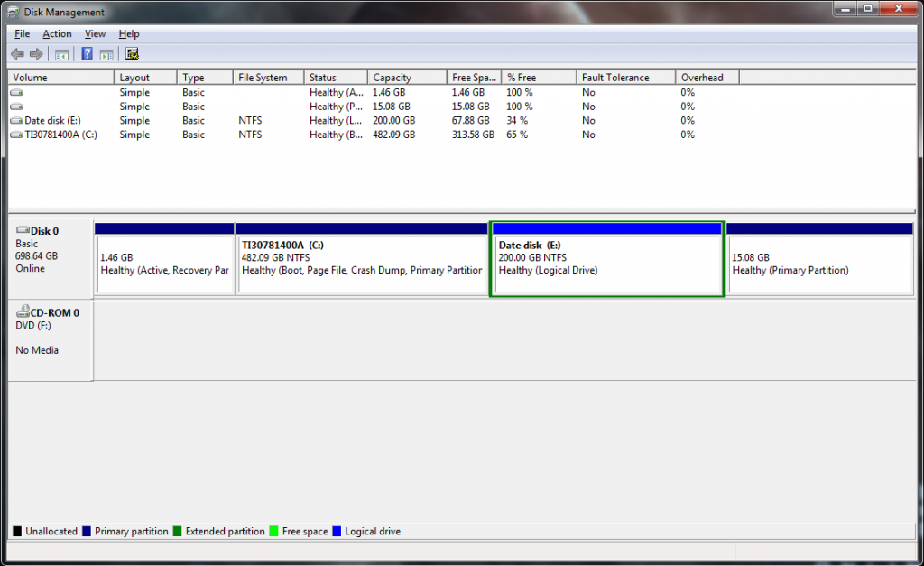
Task: Toggle the Show/Hide Console Tree icon
Action: [61, 54]
